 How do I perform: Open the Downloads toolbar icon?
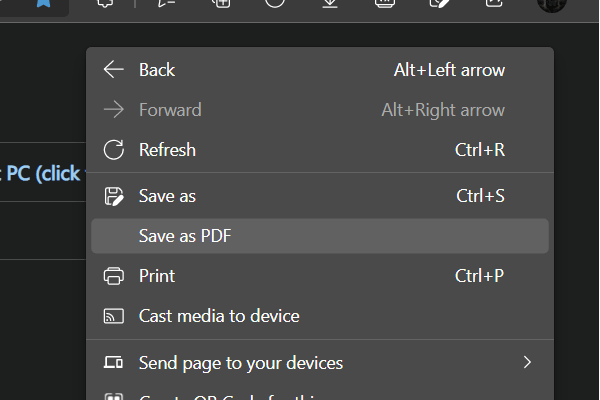[331, 4]
